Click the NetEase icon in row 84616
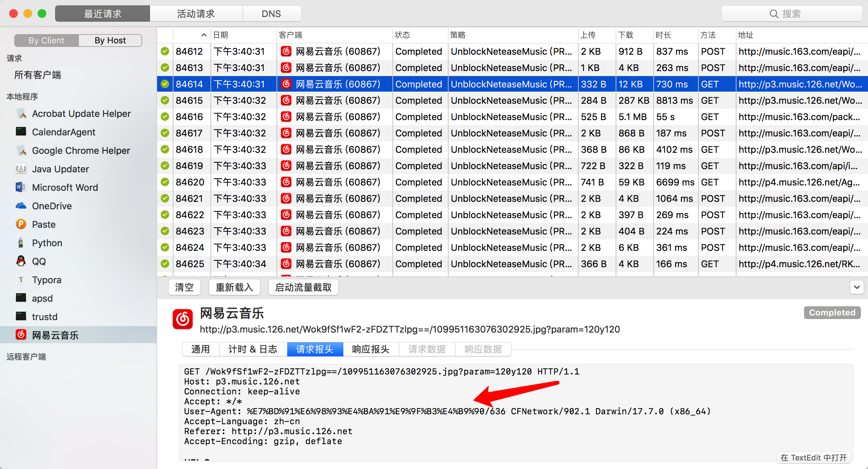 coord(286,117)
